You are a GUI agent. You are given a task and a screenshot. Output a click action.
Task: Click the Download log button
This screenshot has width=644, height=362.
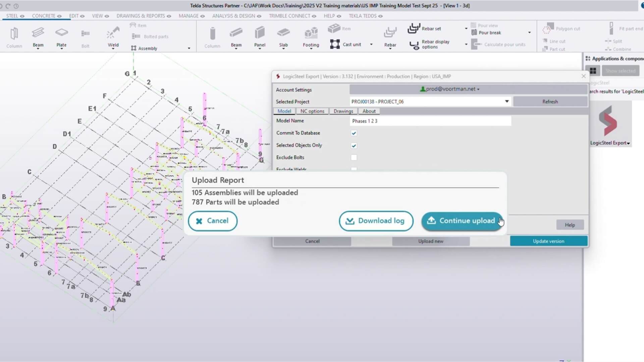click(376, 221)
